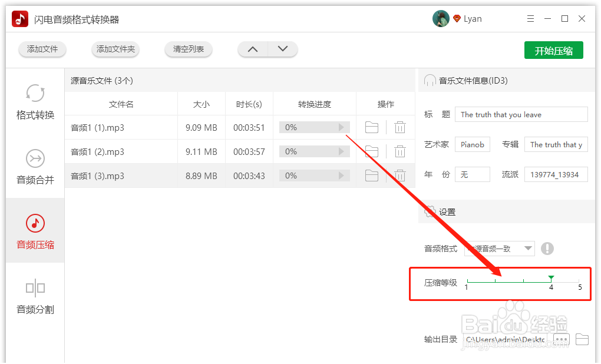Viewport: 601px width, 364px height.
Task: Click the Lyan user avatar
Action: pos(441,18)
